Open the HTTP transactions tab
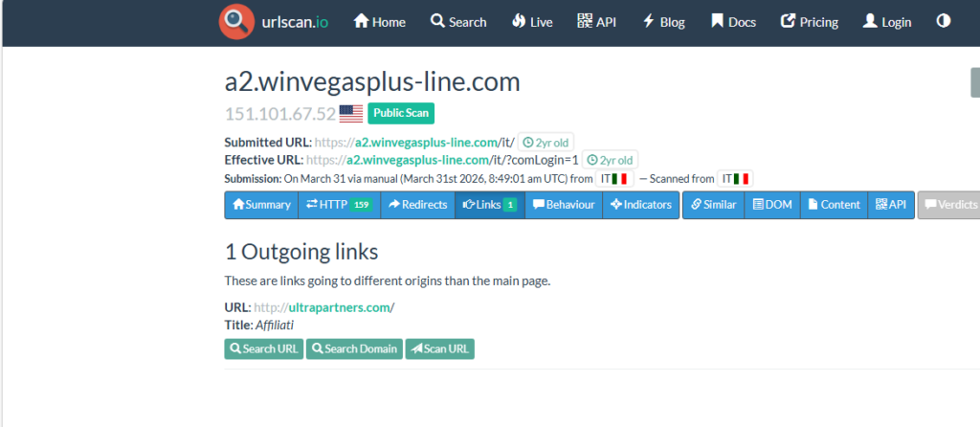The image size is (980, 427). point(339,205)
